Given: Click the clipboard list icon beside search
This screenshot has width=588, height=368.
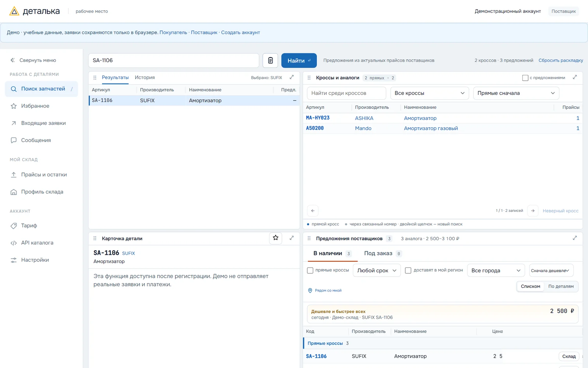Looking at the screenshot, I should coord(270,60).
